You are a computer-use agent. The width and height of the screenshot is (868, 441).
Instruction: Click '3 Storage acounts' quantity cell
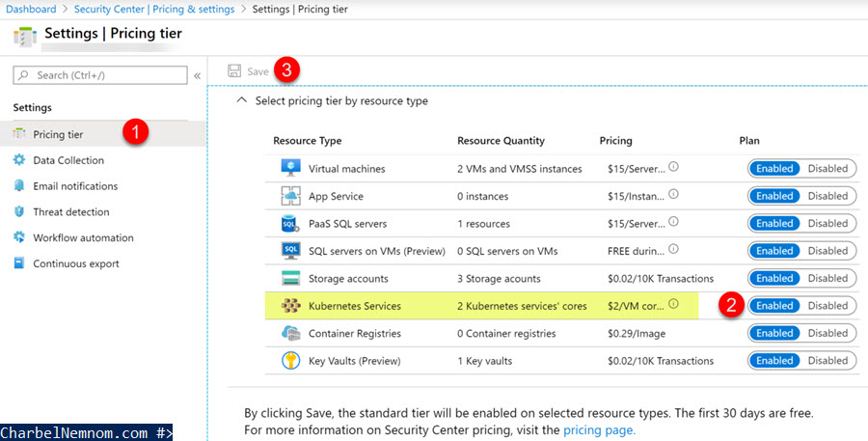[x=499, y=279]
